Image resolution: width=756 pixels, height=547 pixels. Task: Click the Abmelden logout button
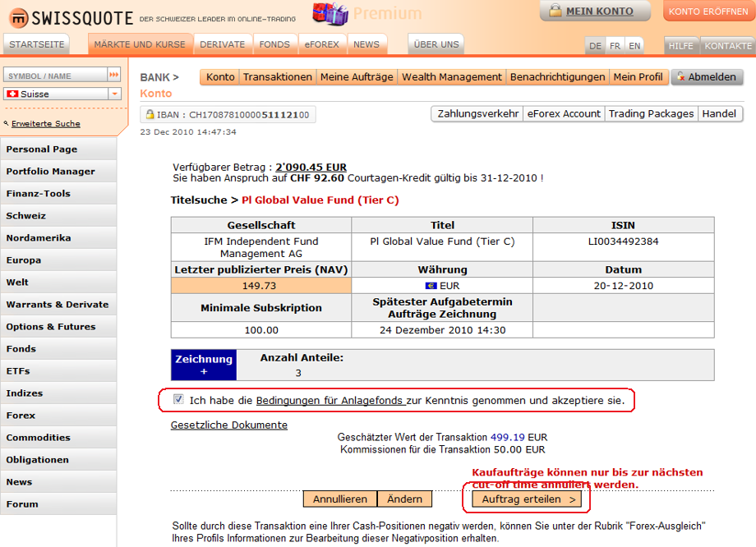(x=707, y=77)
